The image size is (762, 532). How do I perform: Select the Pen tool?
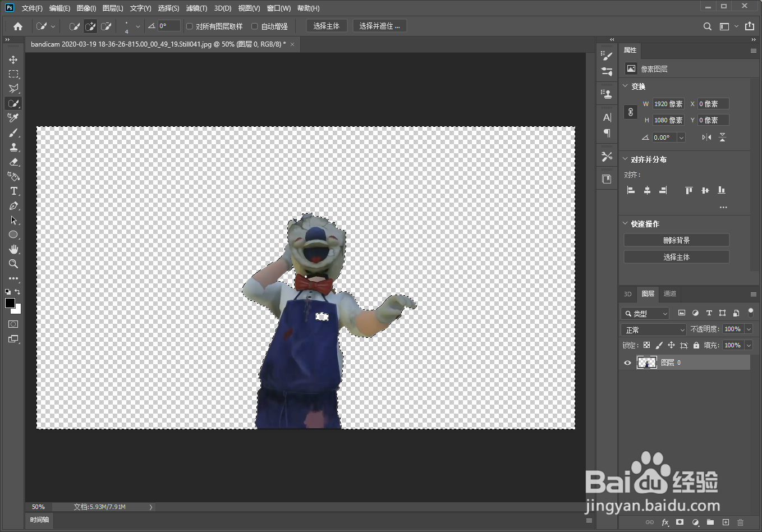(13, 205)
